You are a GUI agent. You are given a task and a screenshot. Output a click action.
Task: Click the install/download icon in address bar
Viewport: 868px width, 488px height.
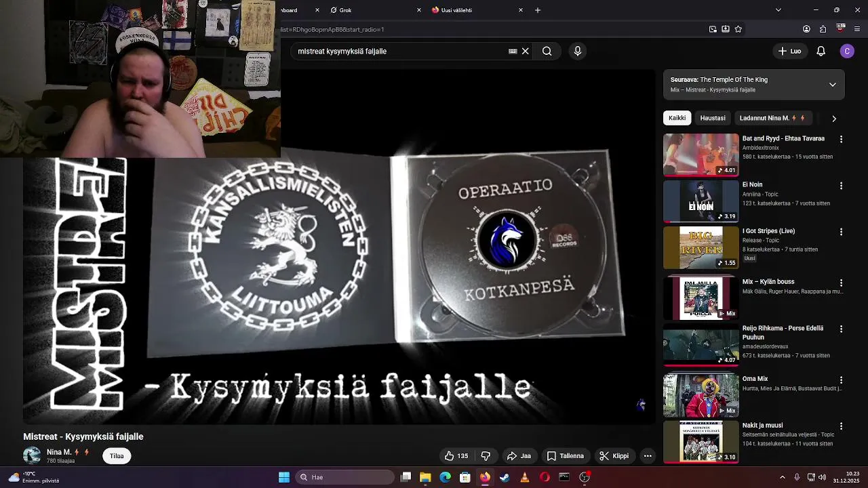[x=726, y=29]
